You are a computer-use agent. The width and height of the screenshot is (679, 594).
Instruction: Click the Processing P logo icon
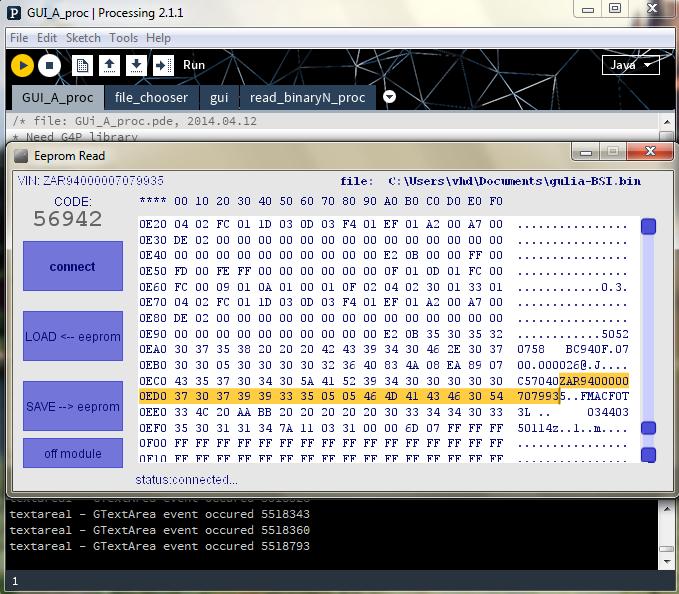[x=14, y=13]
